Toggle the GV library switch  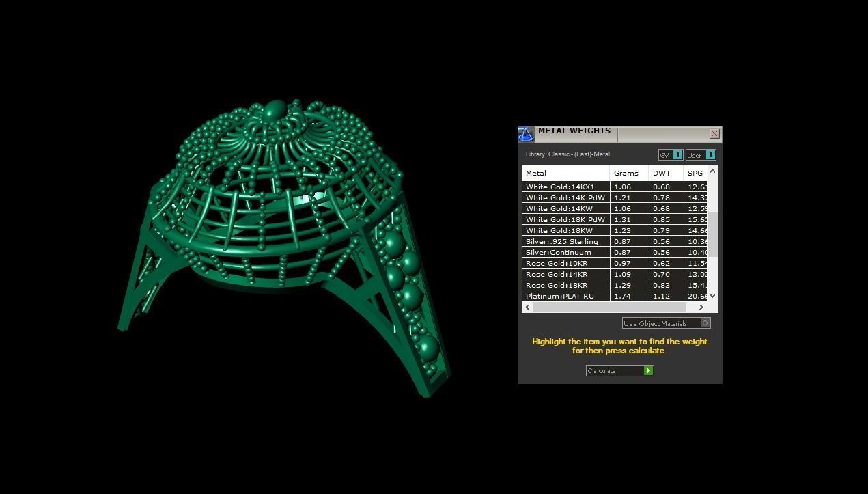670,155
